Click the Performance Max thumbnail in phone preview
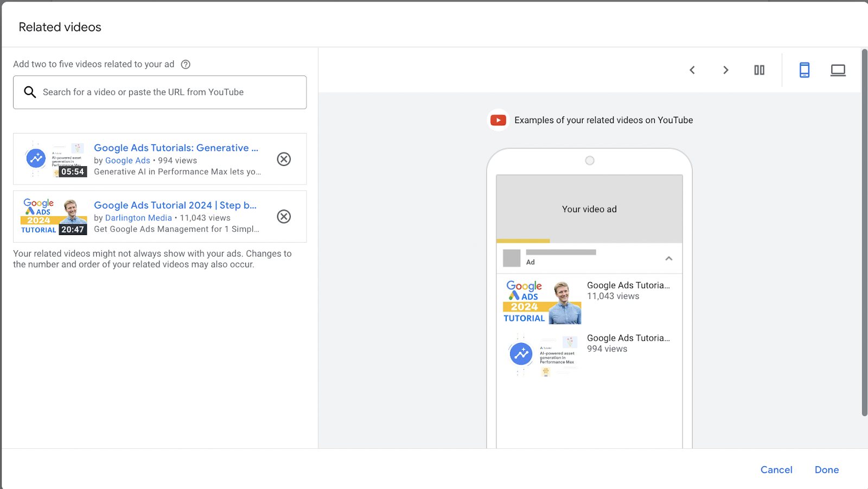The width and height of the screenshot is (868, 489). [x=542, y=354]
